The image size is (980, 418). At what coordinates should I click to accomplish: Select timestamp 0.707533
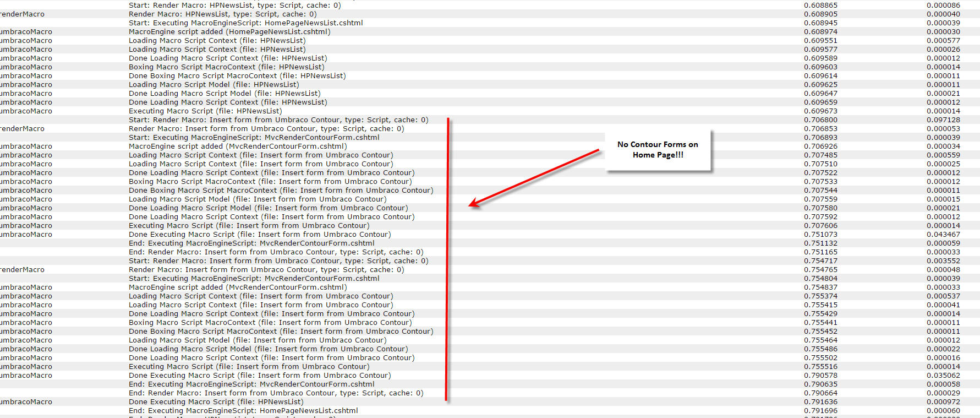[820, 182]
